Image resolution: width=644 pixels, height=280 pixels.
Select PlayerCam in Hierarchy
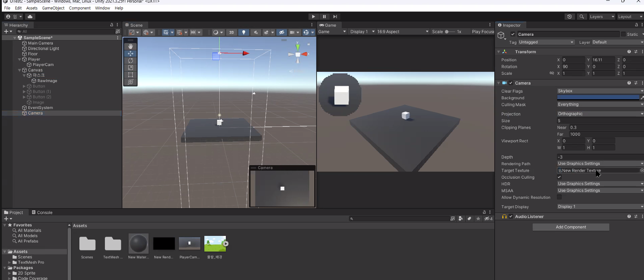pos(43,65)
